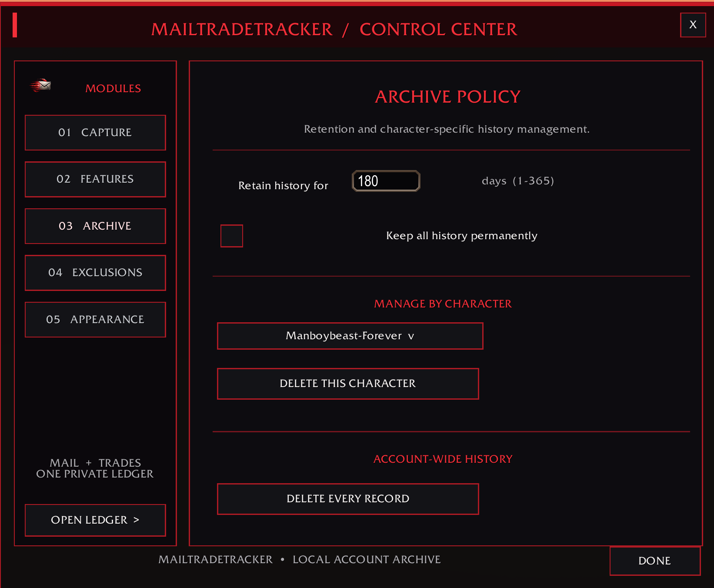Open the 05 Appearance module
This screenshot has width=714, height=588.
coord(95,320)
